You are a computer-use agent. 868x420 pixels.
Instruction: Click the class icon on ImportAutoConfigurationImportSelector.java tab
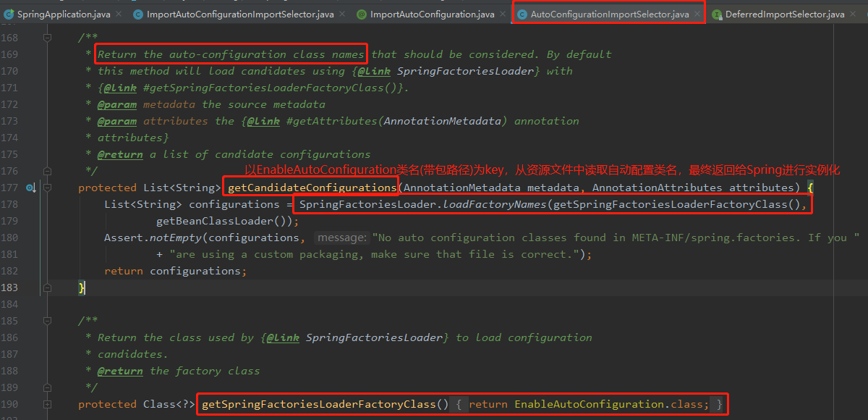coord(137,14)
